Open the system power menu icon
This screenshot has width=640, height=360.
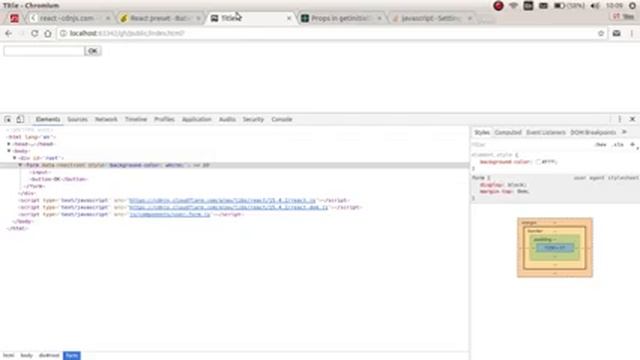pyautogui.click(x=632, y=6)
